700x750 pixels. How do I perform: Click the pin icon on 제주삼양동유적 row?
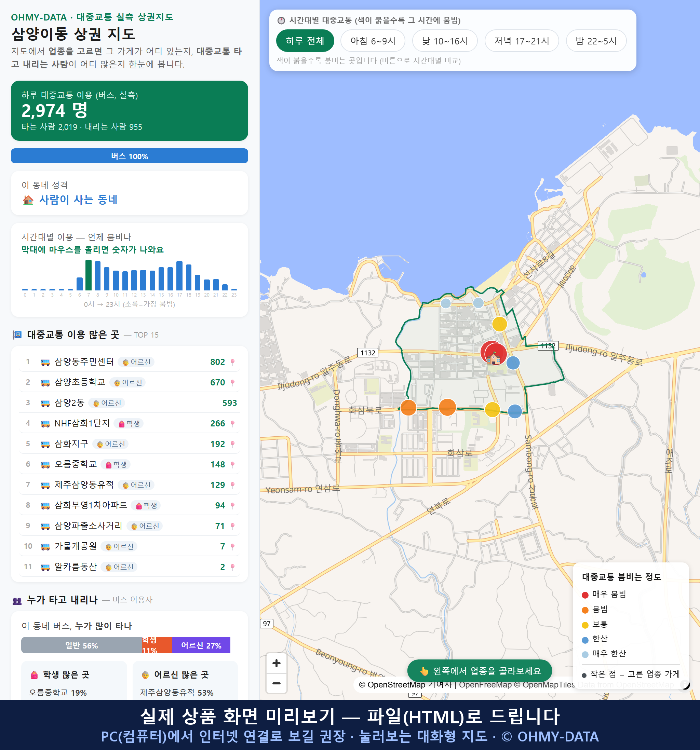(x=232, y=485)
